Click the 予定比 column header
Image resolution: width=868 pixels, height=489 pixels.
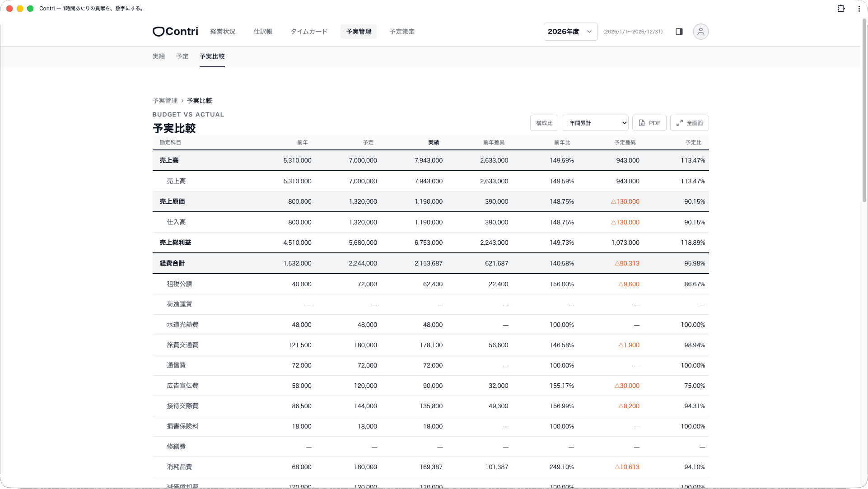[693, 143]
